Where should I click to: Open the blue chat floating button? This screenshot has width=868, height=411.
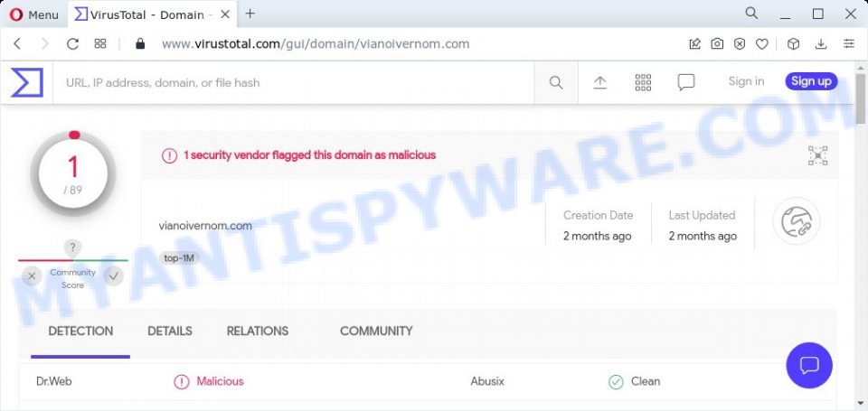(808, 365)
